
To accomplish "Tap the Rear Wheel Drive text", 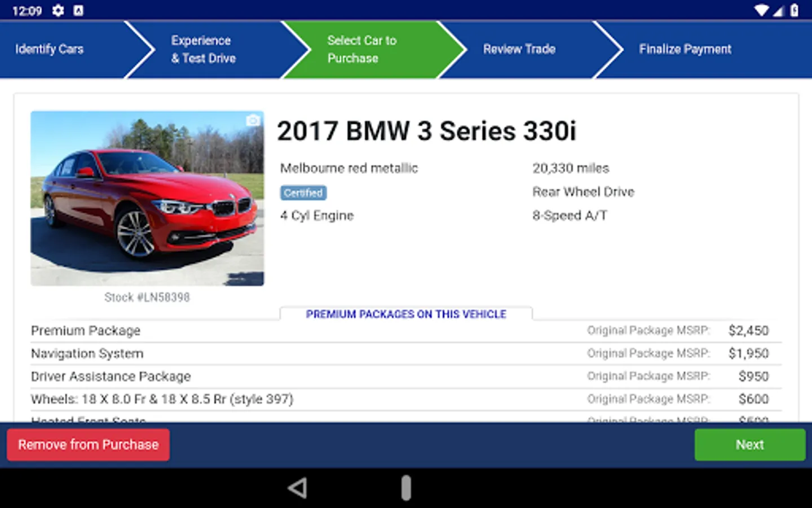I will 584,192.
